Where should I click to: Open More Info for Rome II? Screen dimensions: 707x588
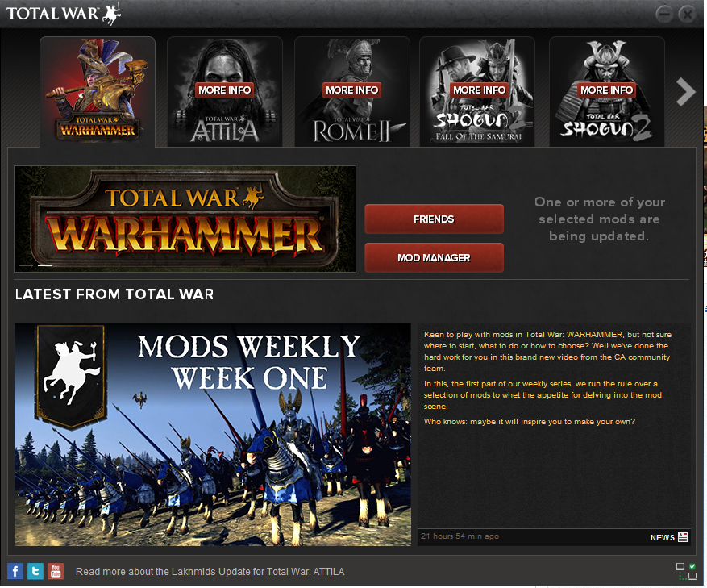pyautogui.click(x=351, y=90)
